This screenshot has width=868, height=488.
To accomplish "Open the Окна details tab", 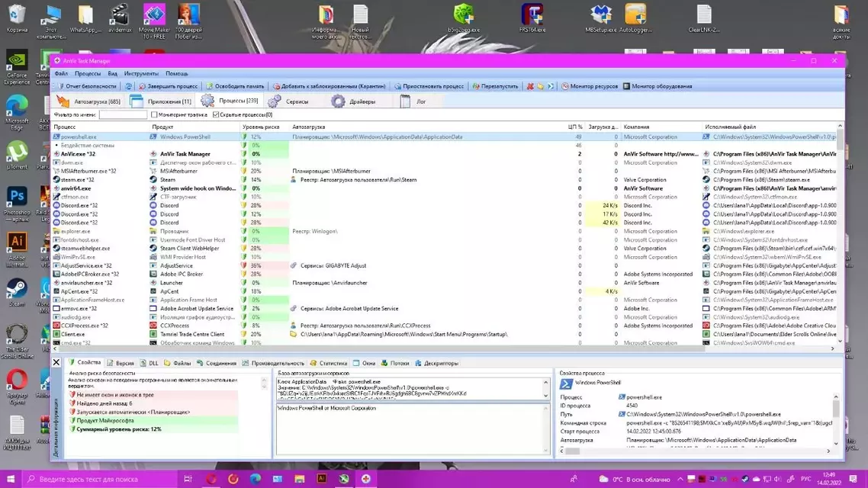I will tap(365, 364).
